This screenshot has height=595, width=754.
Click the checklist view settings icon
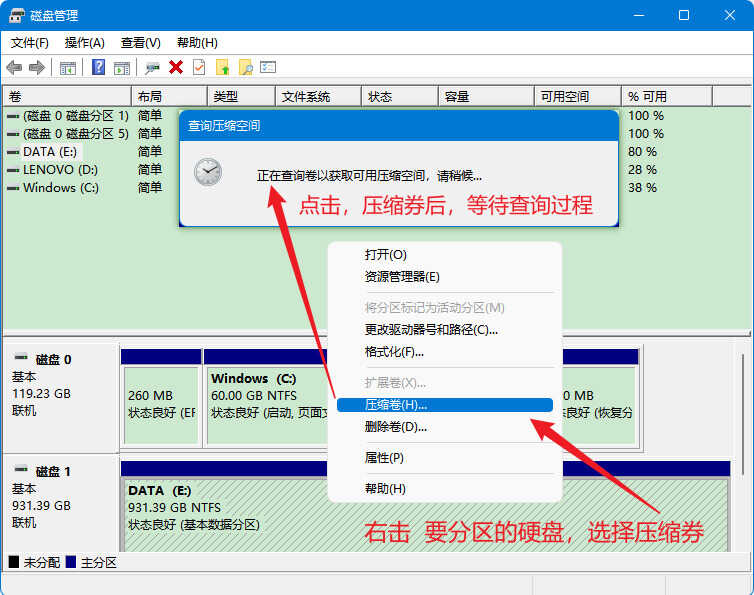click(268, 67)
